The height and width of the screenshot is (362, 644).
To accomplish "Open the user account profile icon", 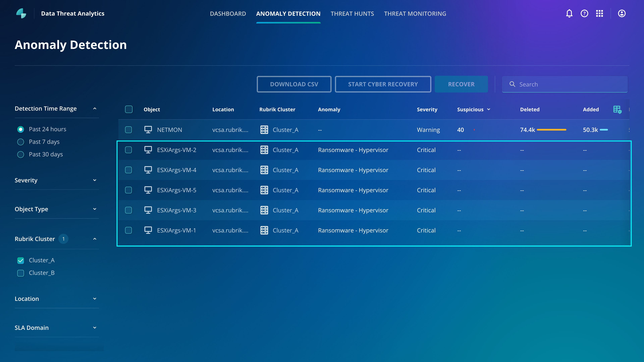I will [x=622, y=13].
